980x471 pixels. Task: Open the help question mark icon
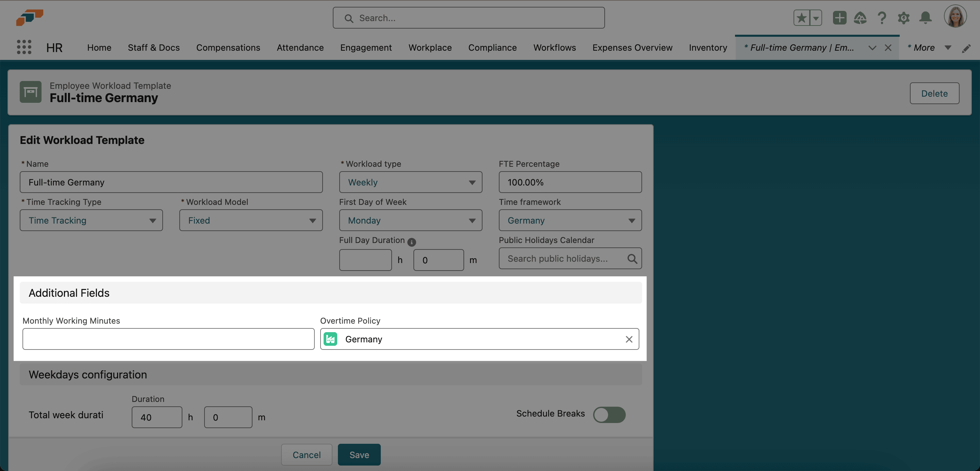point(882,18)
